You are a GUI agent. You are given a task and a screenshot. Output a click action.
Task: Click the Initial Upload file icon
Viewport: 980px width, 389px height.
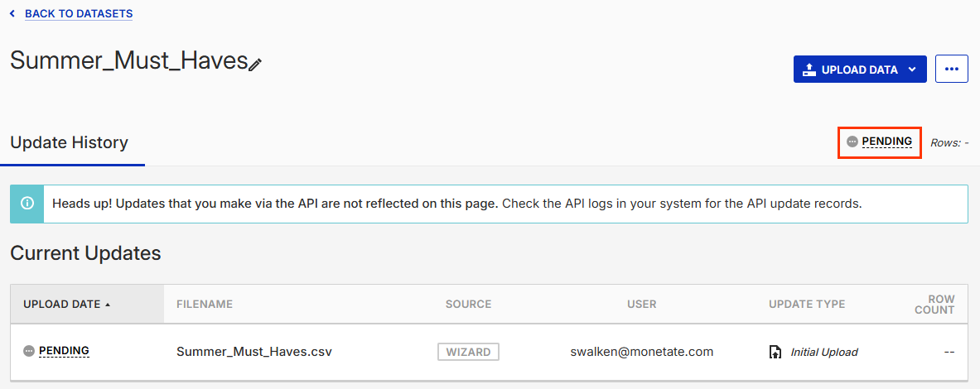click(x=775, y=352)
